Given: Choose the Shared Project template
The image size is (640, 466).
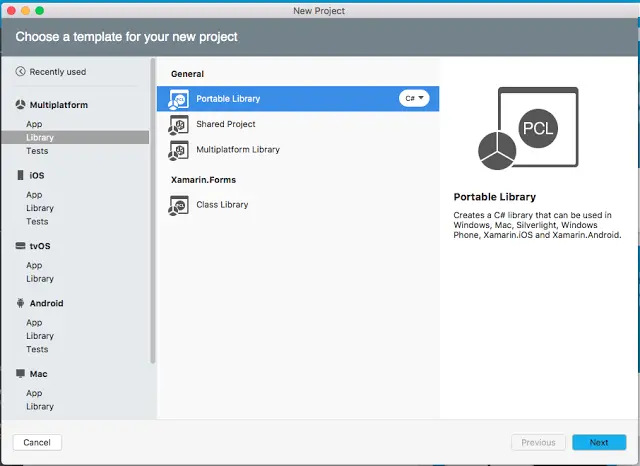Looking at the screenshot, I should [x=298, y=124].
